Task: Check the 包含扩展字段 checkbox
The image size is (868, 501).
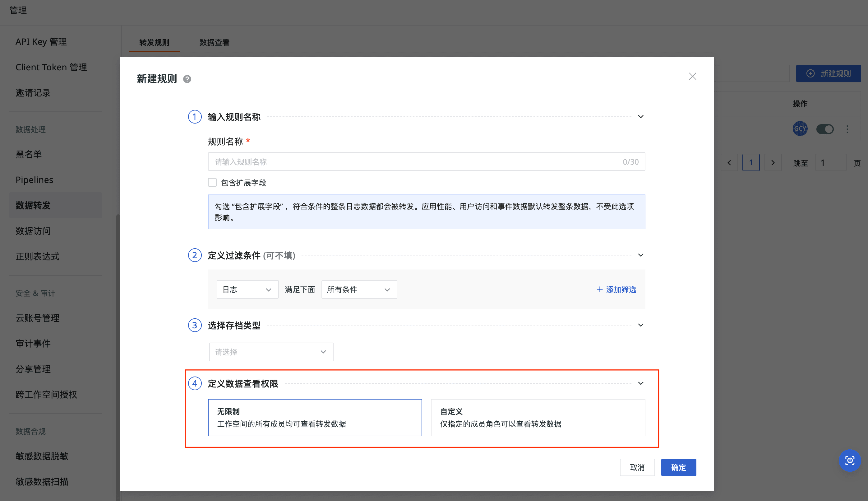Action: click(x=212, y=182)
